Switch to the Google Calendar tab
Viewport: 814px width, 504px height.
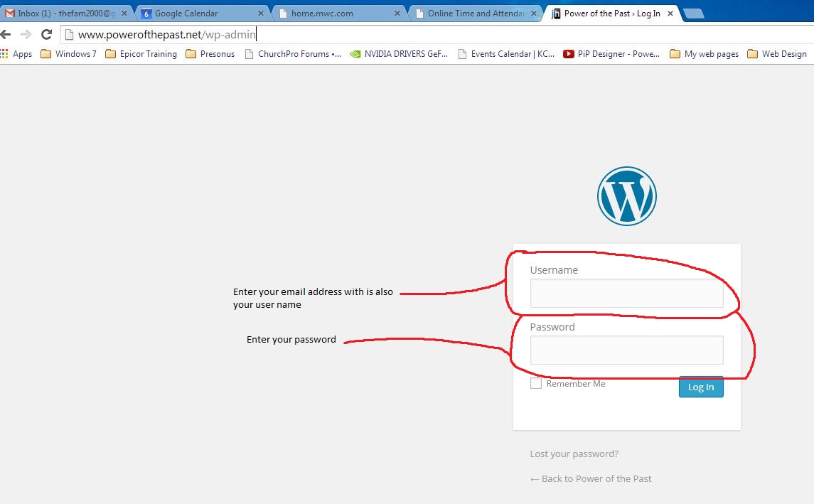pos(203,14)
